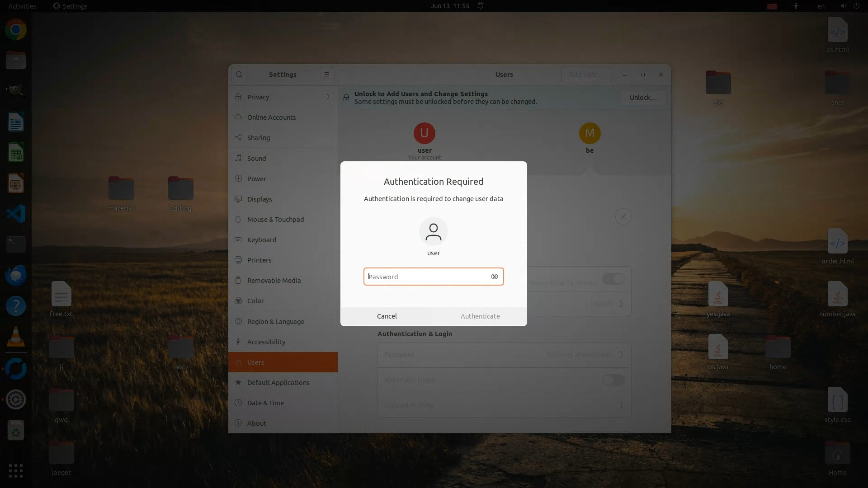Launch VLC media player from dock
The height and width of the screenshot is (488, 868).
coord(16,337)
